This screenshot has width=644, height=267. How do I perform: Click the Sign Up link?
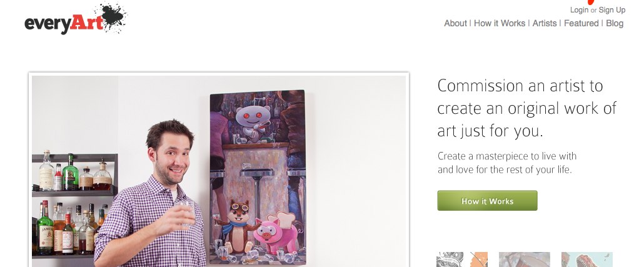coord(612,10)
